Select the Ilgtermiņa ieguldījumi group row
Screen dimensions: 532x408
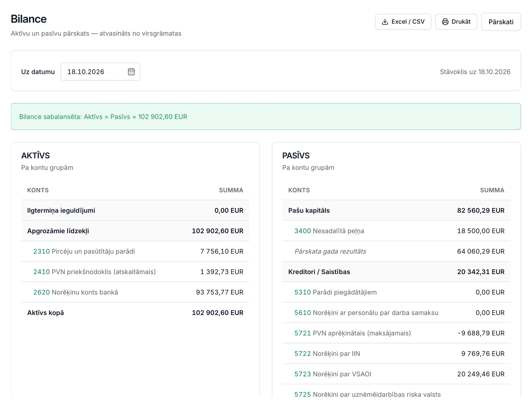click(x=135, y=210)
